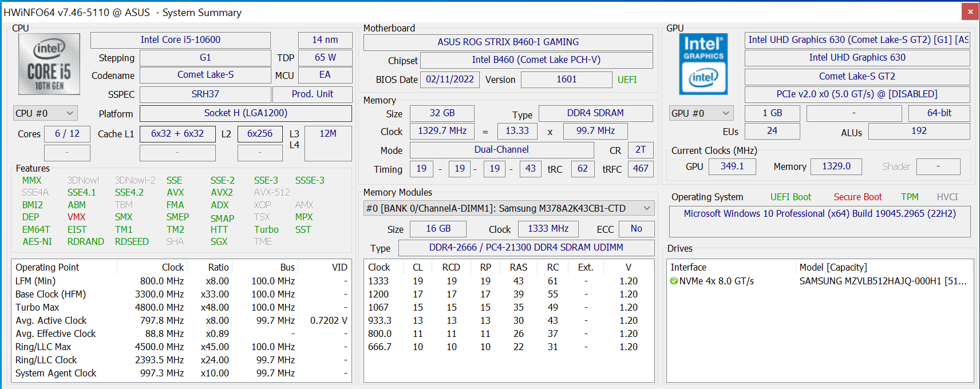Click the System Agent Clock row
The image size is (980, 389).
click(181, 373)
